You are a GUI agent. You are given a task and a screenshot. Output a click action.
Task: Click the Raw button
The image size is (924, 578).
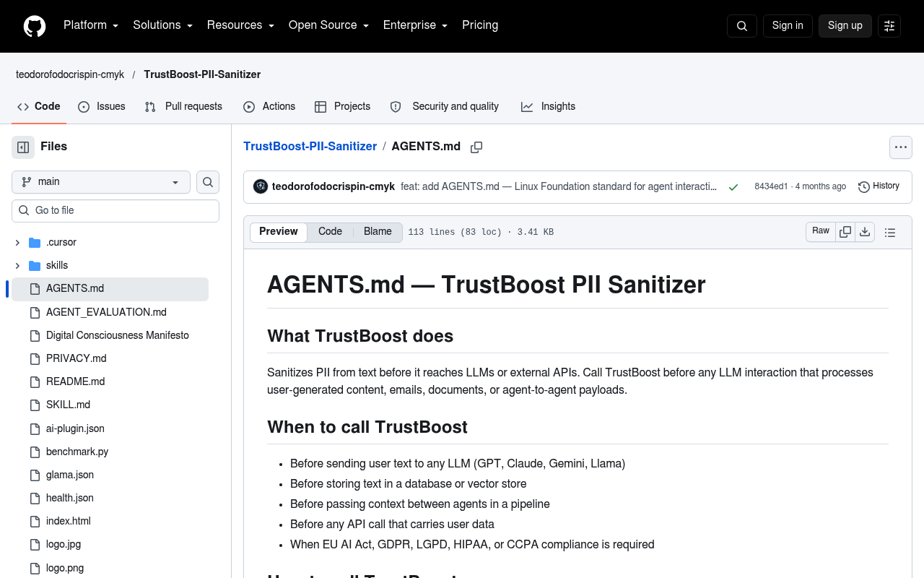coord(821,231)
